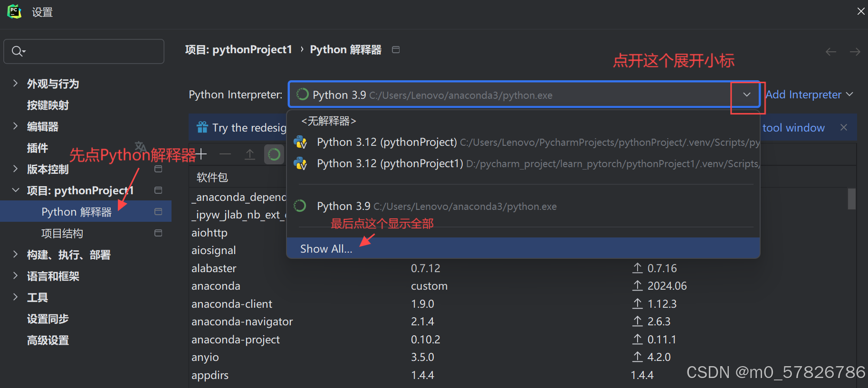Click the 软件包 column header
The width and height of the screenshot is (868, 388).
click(212, 178)
